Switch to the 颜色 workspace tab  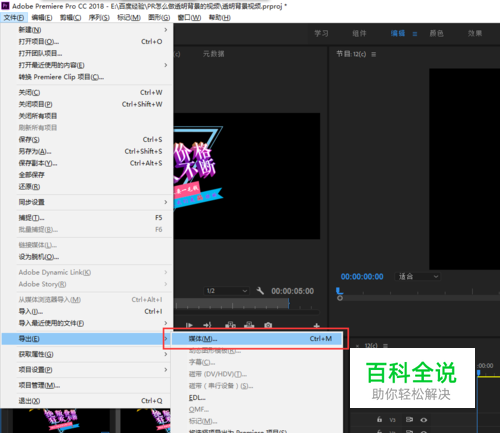tap(436, 33)
